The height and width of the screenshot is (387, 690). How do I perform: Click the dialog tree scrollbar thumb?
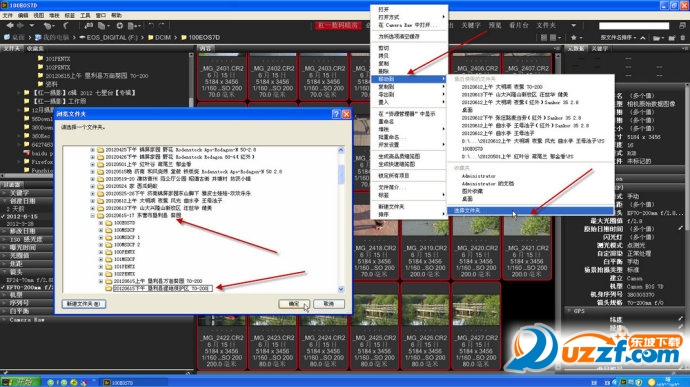click(341, 174)
